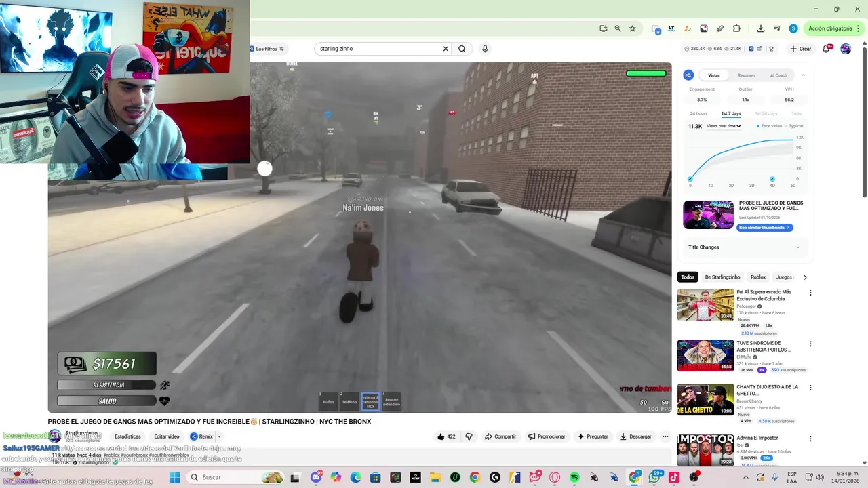Open 'CHANTY DIJO ESTO A DE LA GHETTO' title
Screen dimensions: 868x488
(768, 390)
